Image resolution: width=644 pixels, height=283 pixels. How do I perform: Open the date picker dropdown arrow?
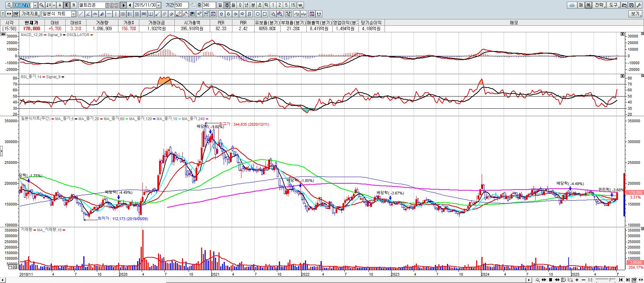[158, 5]
